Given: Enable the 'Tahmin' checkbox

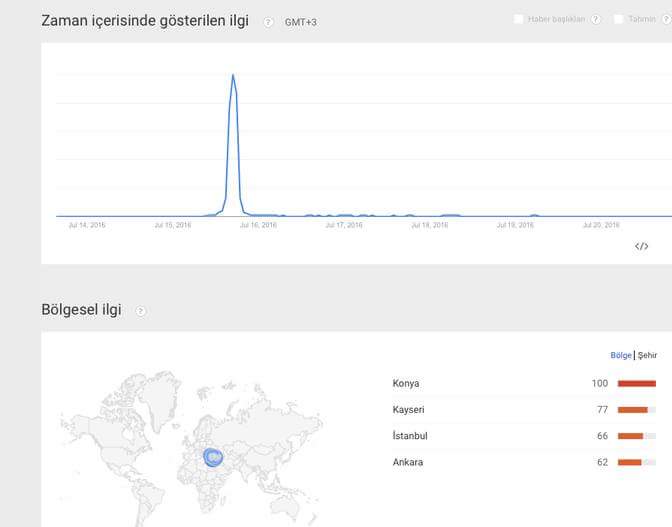Looking at the screenshot, I should [618, 19].
